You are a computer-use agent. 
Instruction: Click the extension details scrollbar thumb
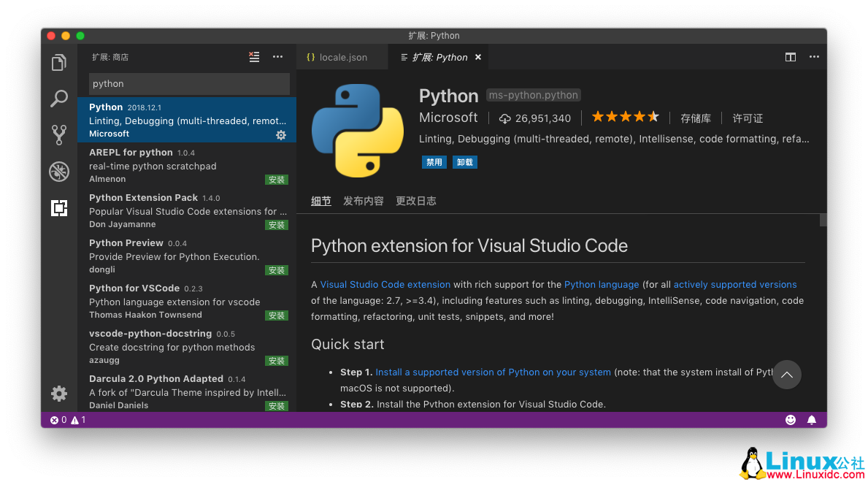point(823,220)
